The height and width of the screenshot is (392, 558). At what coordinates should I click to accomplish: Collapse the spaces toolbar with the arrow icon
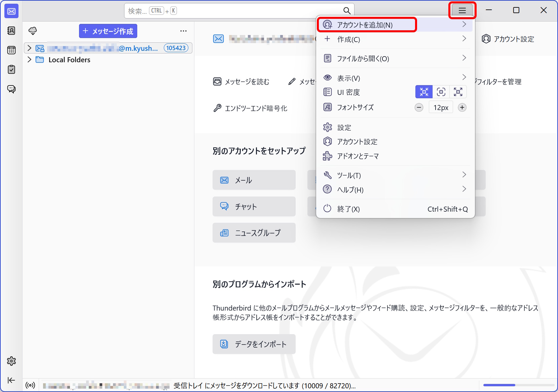(11, 380)
